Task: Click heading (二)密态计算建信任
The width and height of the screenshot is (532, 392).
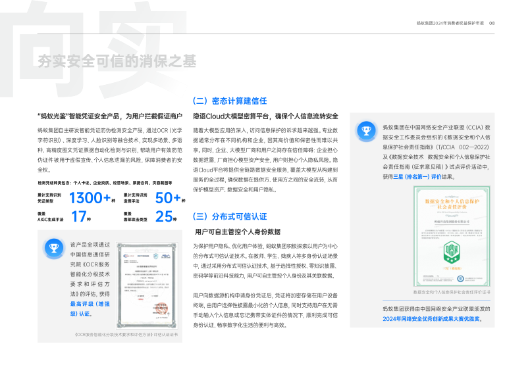Action: pos(230,101)
